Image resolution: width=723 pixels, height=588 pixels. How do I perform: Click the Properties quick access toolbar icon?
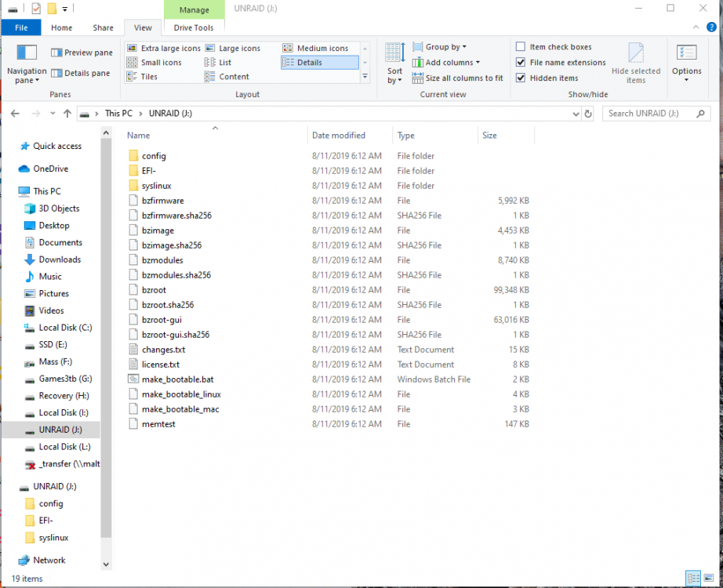coord(36,9)
